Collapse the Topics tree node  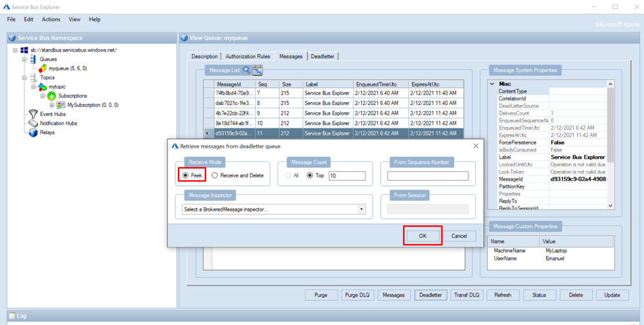(24, 77)
